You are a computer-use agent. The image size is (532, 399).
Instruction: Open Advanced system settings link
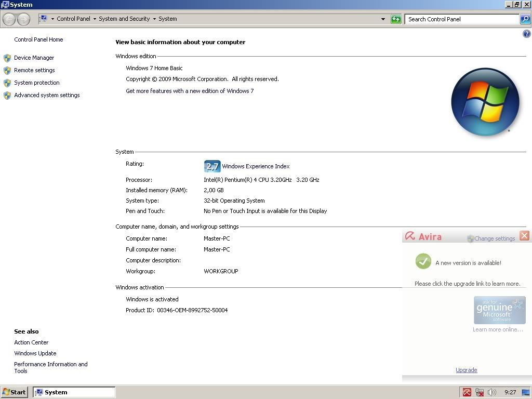47,95
